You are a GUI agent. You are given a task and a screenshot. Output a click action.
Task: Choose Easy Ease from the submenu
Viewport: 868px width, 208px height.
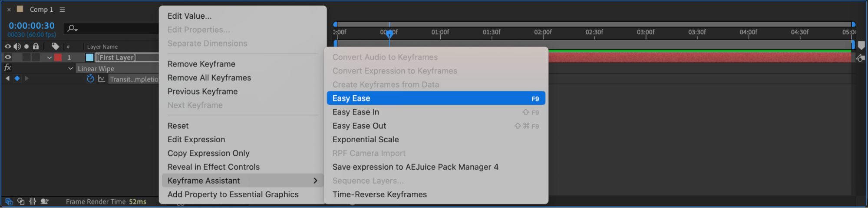[x=436, y=98]
